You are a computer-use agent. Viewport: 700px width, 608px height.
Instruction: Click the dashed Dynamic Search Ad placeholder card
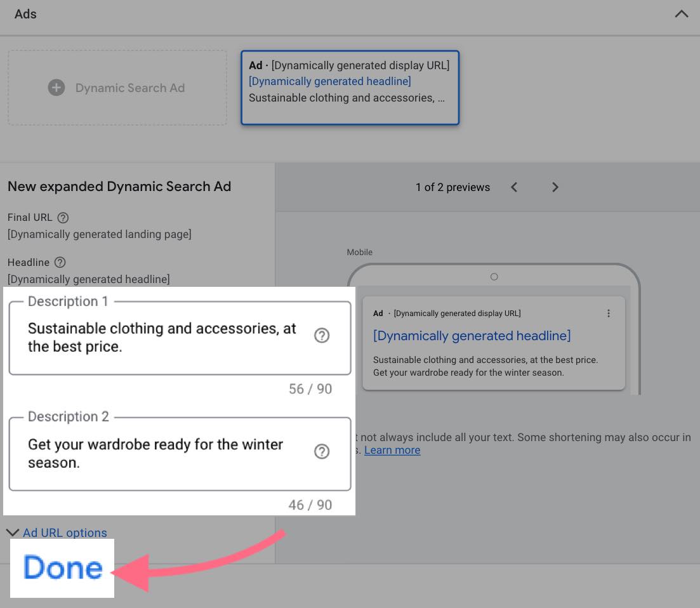pyautogui.click(x=117, y=87)
